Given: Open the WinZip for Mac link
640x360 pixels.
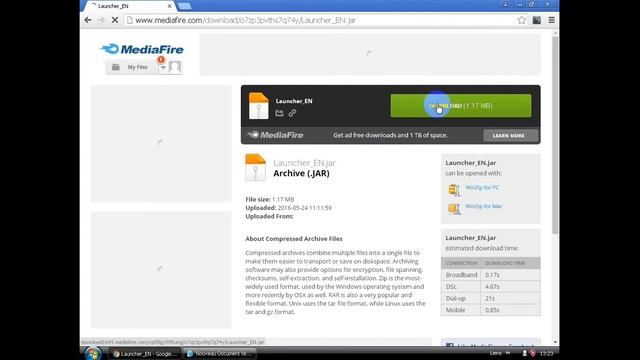Looking at the screenshot, I should tap(484, 207).
